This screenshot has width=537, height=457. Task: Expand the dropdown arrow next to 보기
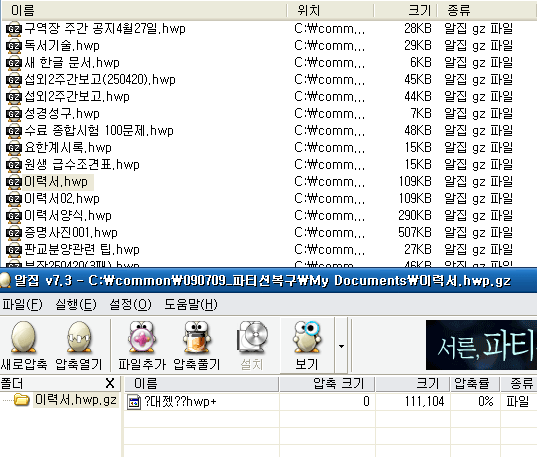pos(341,346)
